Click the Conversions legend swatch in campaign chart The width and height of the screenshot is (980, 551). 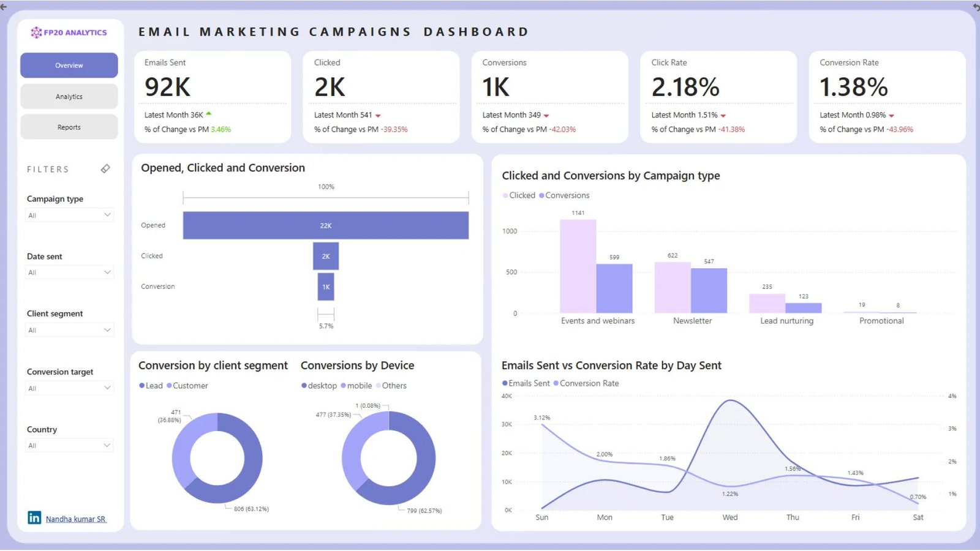click(541, 195)
